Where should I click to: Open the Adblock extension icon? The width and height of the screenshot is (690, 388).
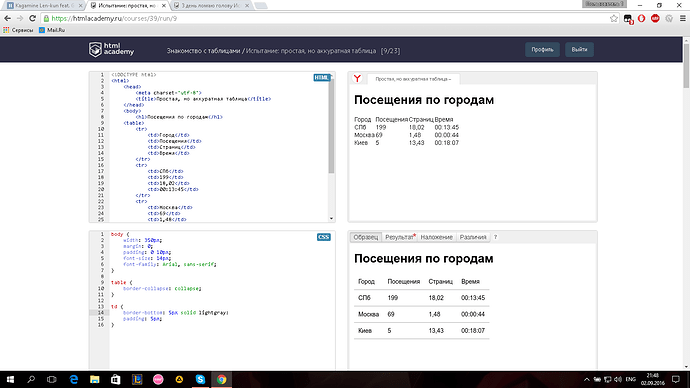tap(655, 18)
